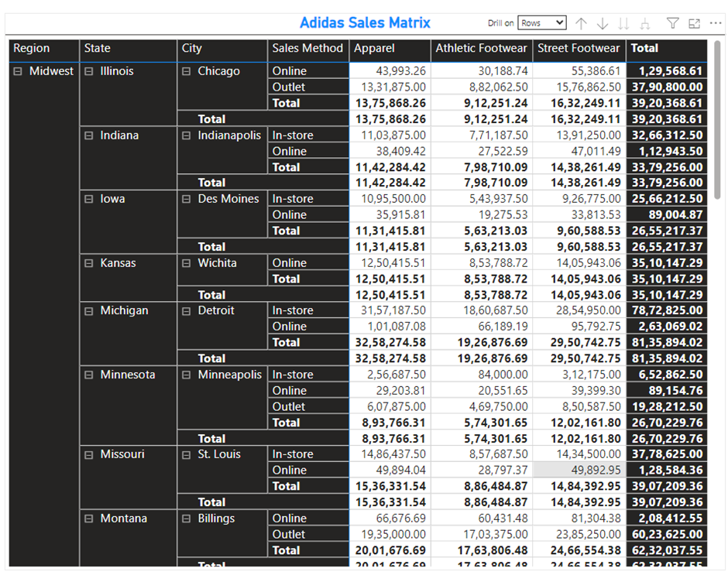Collapse the Wichita city row
The height and width of the screenshot is (575, 728).
[186, 263]
